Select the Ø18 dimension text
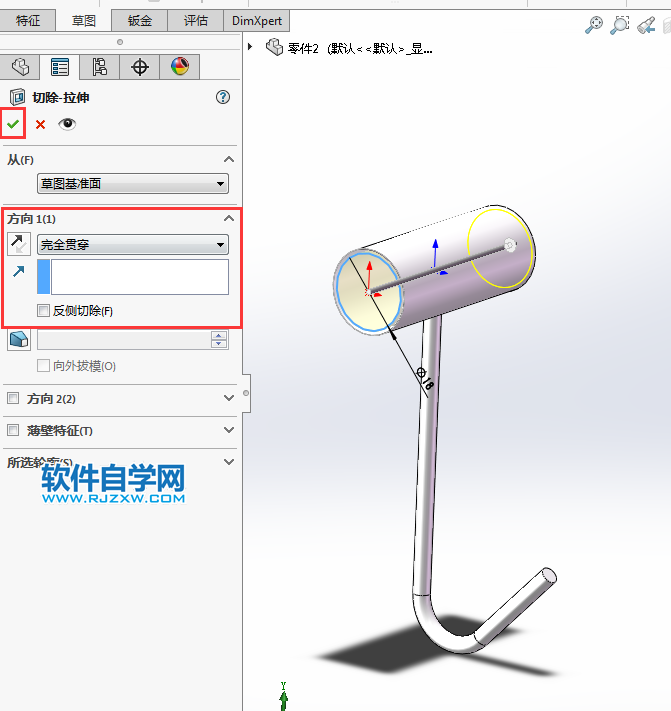The width and height of the screenshot is (671, 711). pyautogui.click(x=426, y=378)
